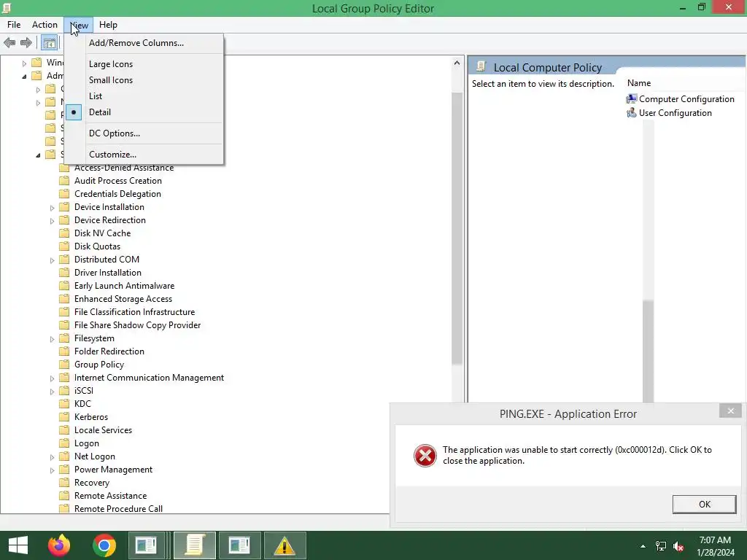The height and width of the screenshot is (560, 747).
Task: Click the warning triangle taskbar icon
Action: [x=285, y=545]
